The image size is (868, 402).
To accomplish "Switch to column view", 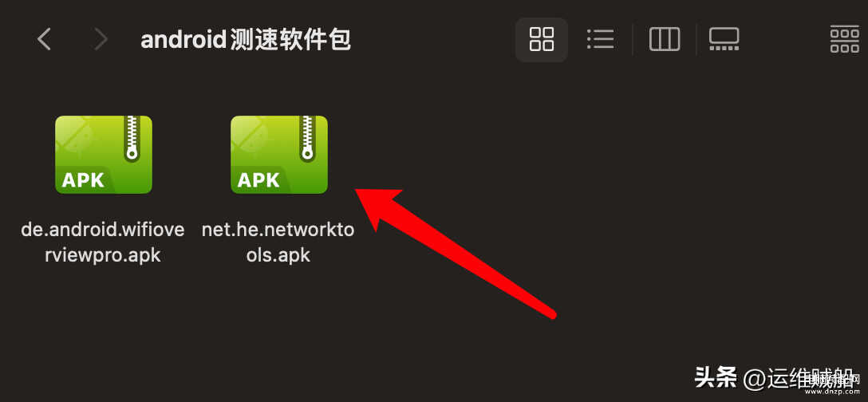I will coord(665,39).
